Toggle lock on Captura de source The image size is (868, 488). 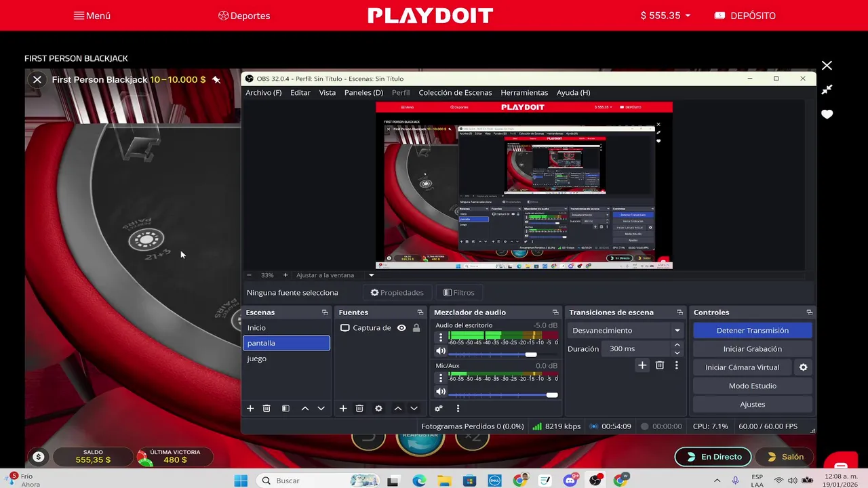coord(416,328)
